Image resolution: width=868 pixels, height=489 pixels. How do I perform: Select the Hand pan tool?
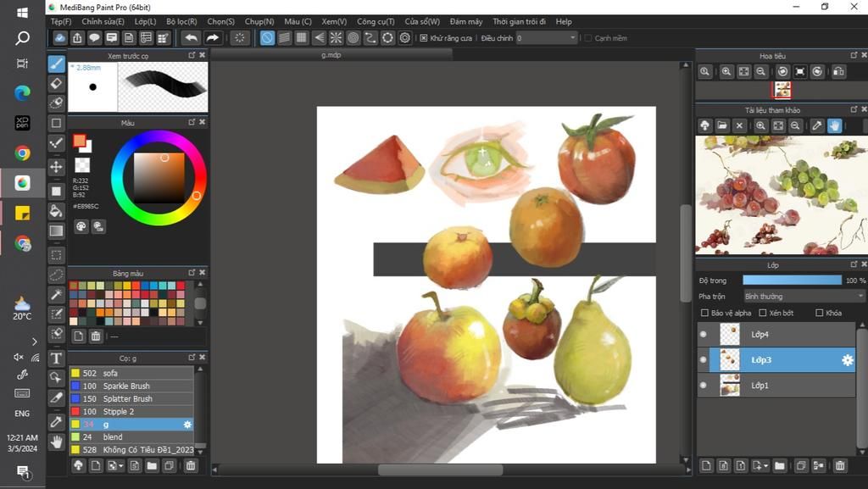click(57, 442)
